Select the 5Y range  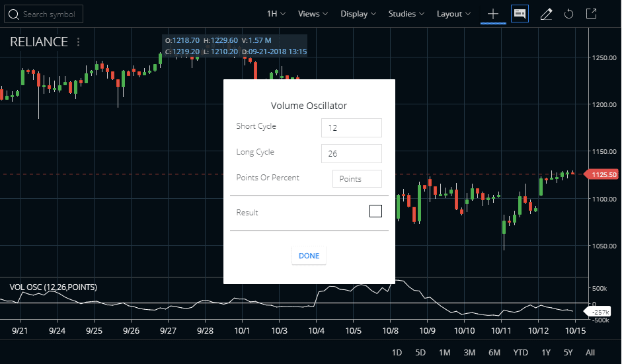[x=568, y=353]
